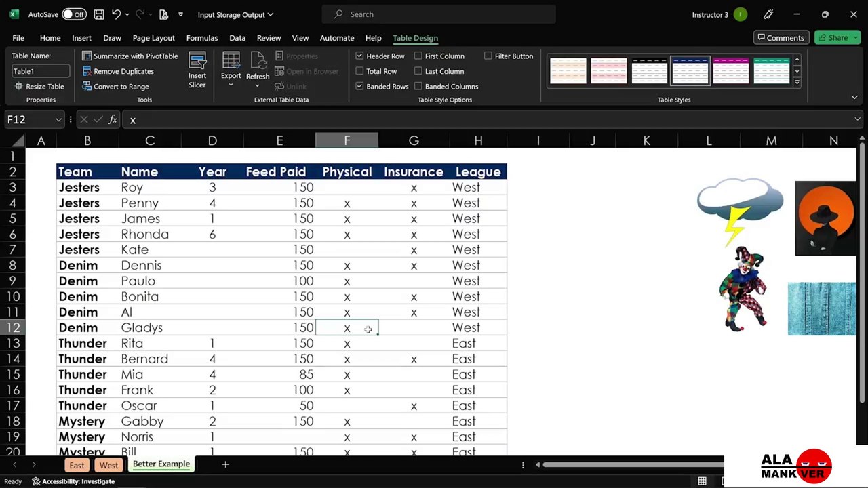Expand the Table Styles gallery More arrow
868x488 pixels.
coord(797,83)
